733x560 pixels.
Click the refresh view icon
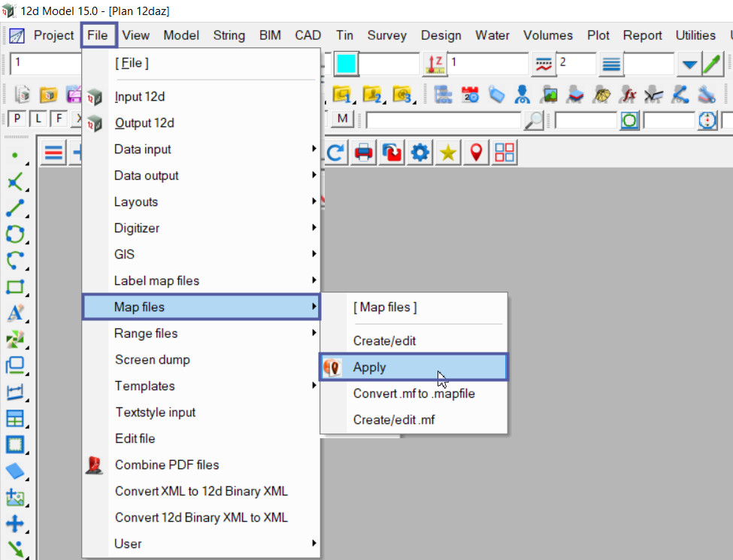(x=335, y=153)
